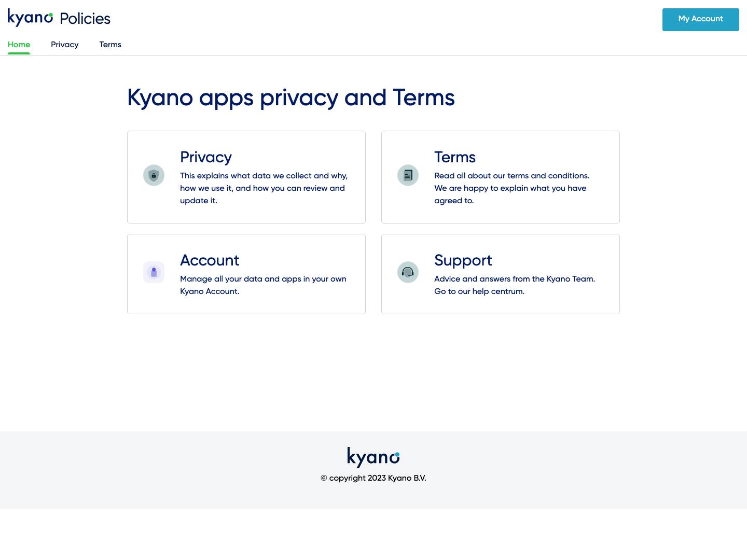This screenshot has width=747, height=560.
Task: Click the Terms document icon
Action: click(408, 175)
